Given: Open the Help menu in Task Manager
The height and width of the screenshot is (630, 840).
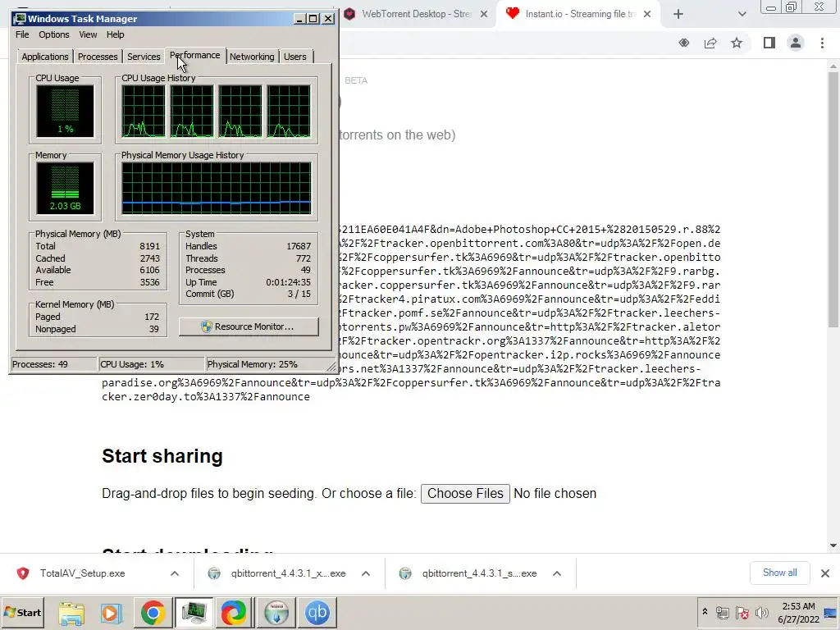Looking at the screenshot, I should click(x=115, y=34).
